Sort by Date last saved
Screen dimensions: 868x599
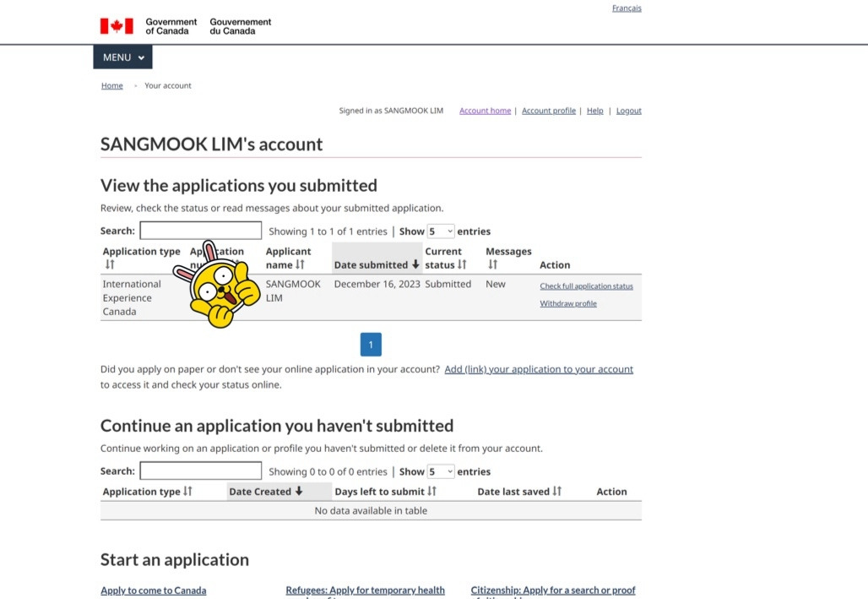coord(557,491)
